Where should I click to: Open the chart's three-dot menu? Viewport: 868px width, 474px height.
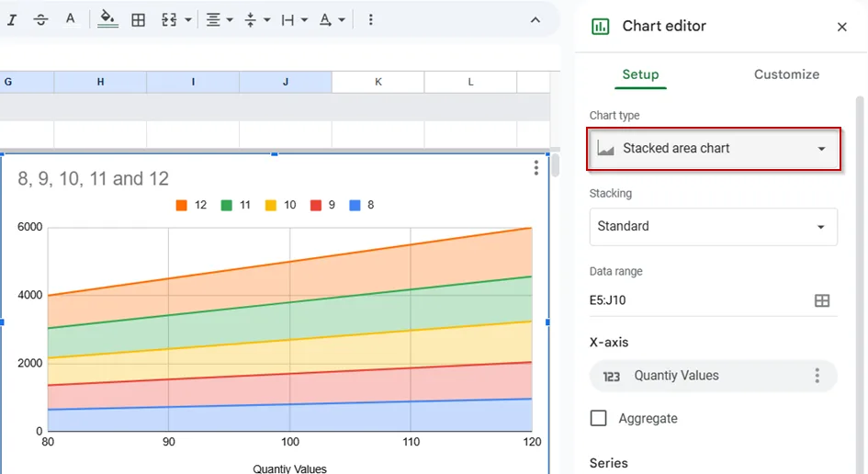pyautogui.click(x=535, y=168)
